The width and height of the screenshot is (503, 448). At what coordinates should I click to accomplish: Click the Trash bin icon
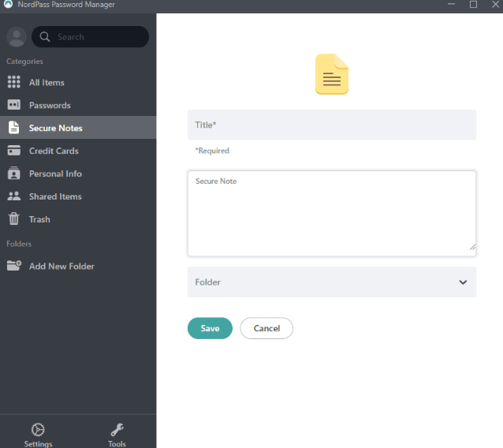(x=13, y=218)
